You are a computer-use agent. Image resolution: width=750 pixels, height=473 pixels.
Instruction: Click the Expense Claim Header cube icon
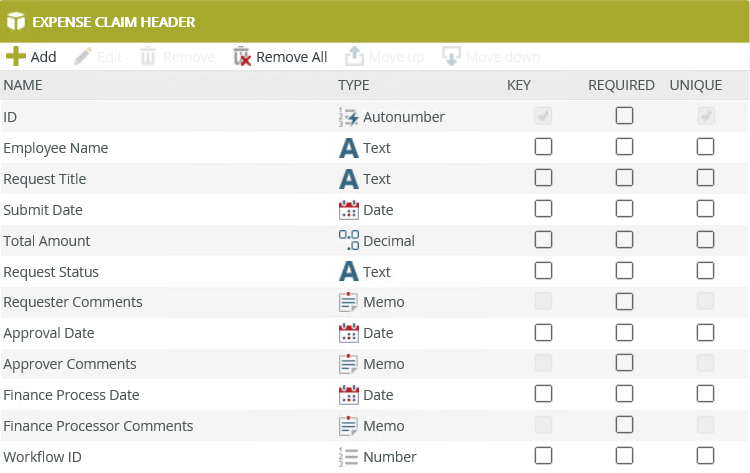[16, 20]
